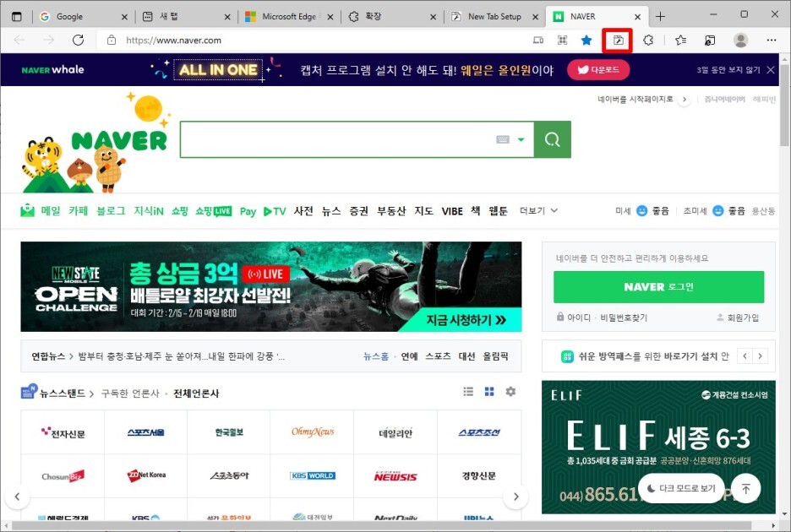The height and width of the screenshot is (532, 791).
Task: Open the KBS WORLD publisher tile
Action: point(313,475)
